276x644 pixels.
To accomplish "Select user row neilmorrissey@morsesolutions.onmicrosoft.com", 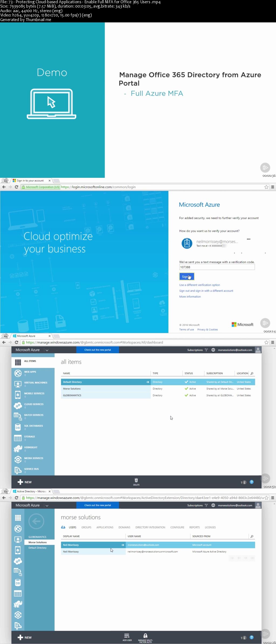I will point(158,552).
